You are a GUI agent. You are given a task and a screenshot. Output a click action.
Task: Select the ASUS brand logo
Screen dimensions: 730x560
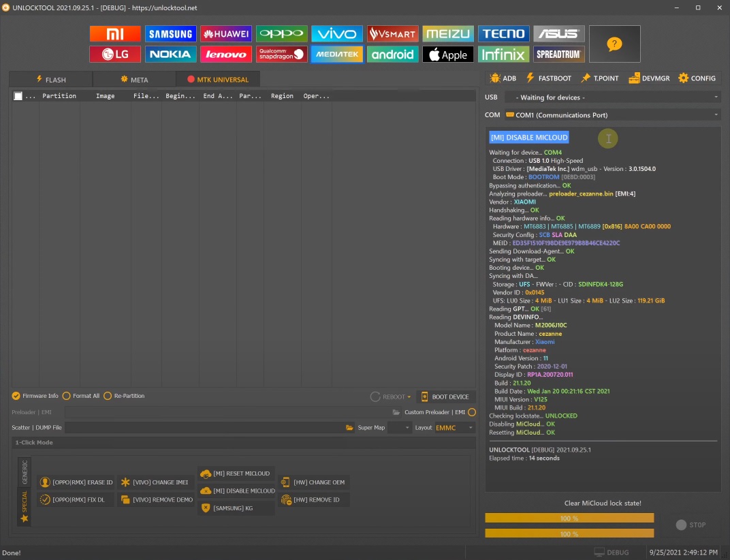coord(558,33)
